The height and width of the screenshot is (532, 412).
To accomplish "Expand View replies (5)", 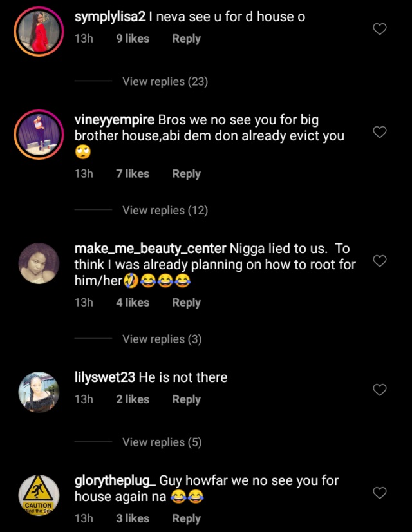I will pos(162,442).
